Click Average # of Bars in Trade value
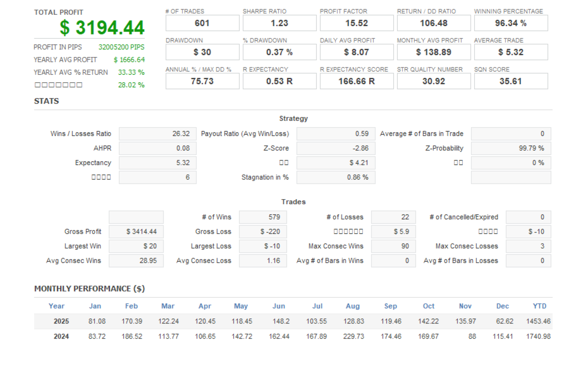Image resolution: width=588 pixels, height=379 pixels. click(x=511, y=134)
